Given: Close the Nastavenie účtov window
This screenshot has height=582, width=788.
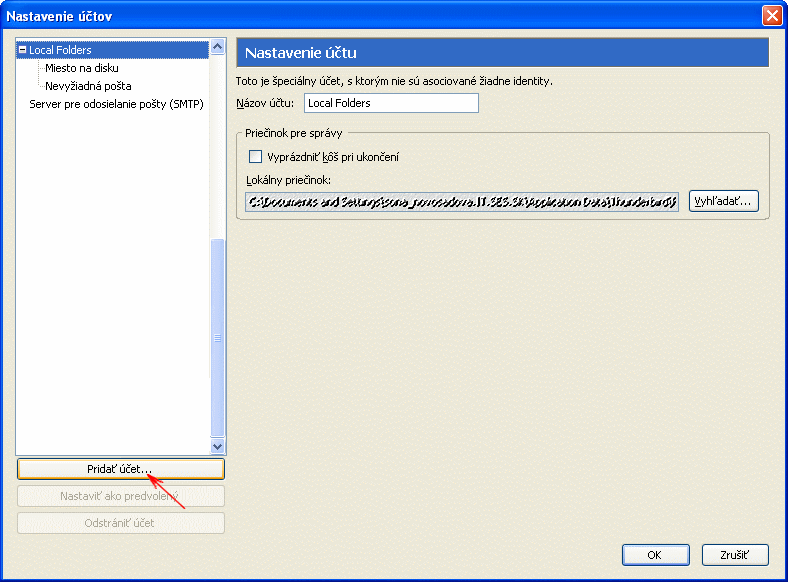Looking at the screenshot, I should tap(771, 16).
